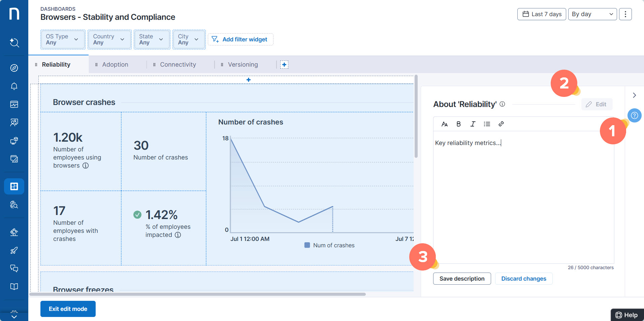The image size is (644, 321).
Task: Insert a bulleted list in description
Action: click(487, 124)
